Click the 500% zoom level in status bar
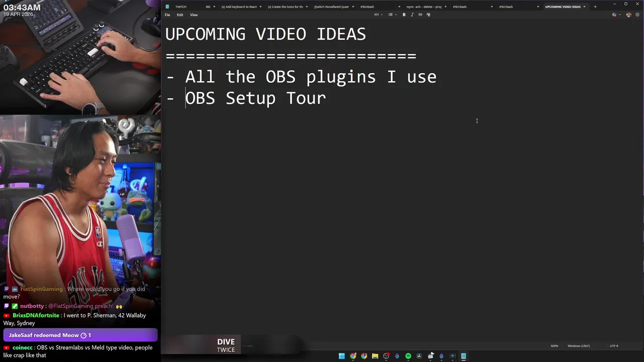This screenshot has width=644, height=362. [x=554, y=346]
